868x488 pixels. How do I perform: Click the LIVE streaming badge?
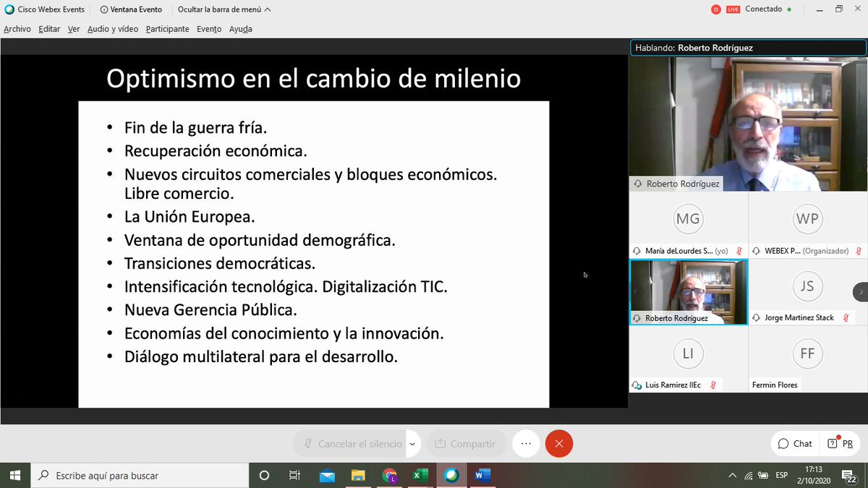point(733,9)
